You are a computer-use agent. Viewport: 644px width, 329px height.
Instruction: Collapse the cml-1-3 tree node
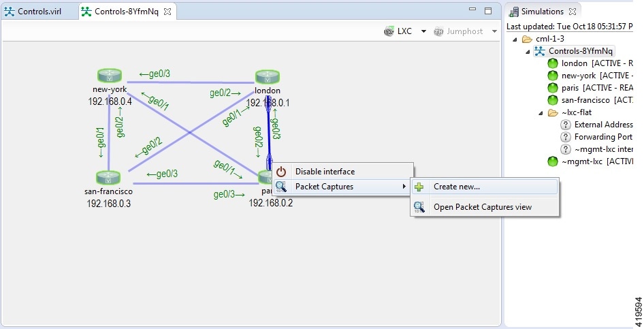pyautogui.click(x=515, y=39)
